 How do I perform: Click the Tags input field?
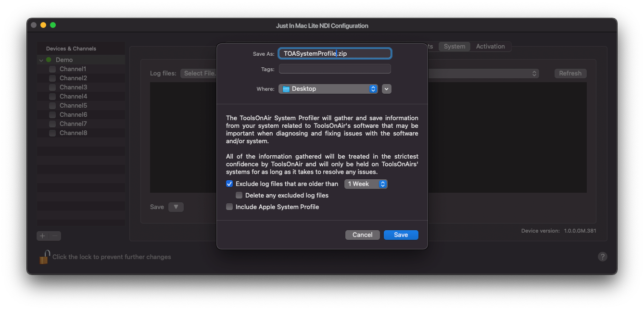coord(335,69)
